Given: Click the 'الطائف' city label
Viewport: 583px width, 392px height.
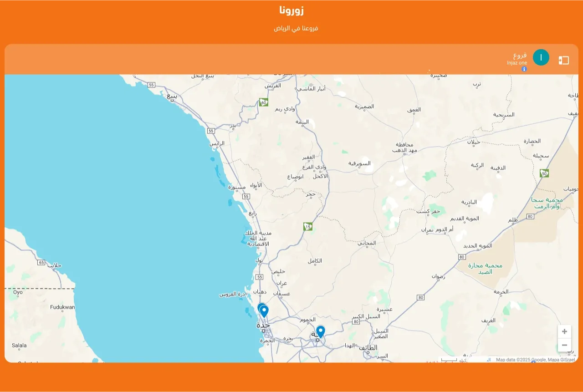Looking at the screenshot, I should click(x=368, y=347).
